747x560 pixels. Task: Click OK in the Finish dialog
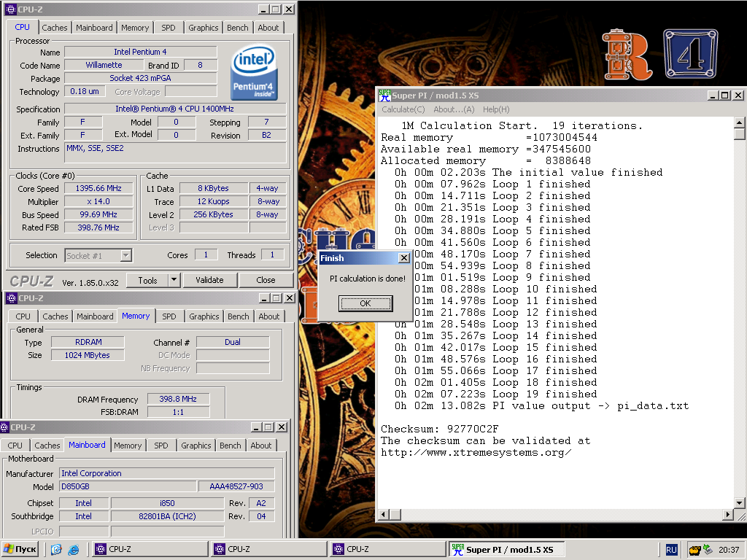pos(365,303)
